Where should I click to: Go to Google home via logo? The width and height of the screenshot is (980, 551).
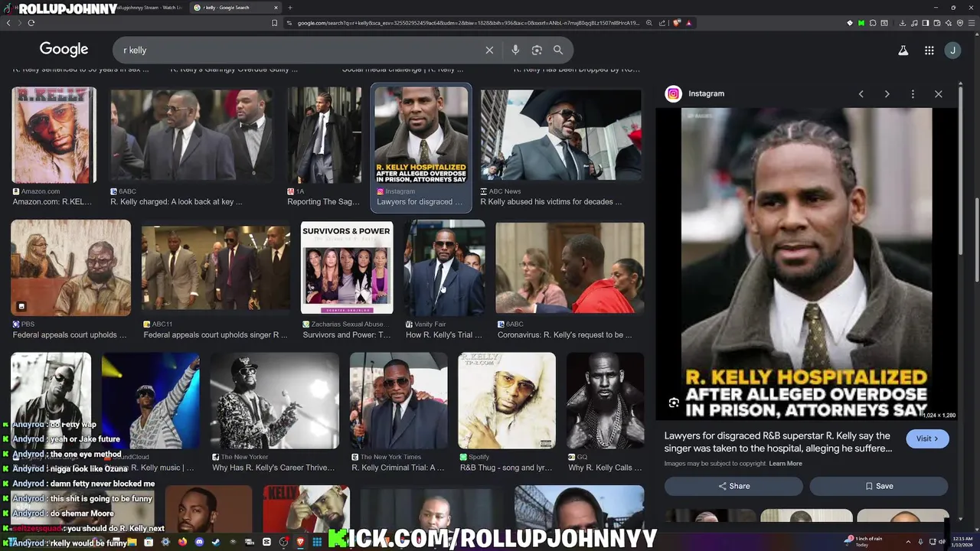(x=64, y=49)
